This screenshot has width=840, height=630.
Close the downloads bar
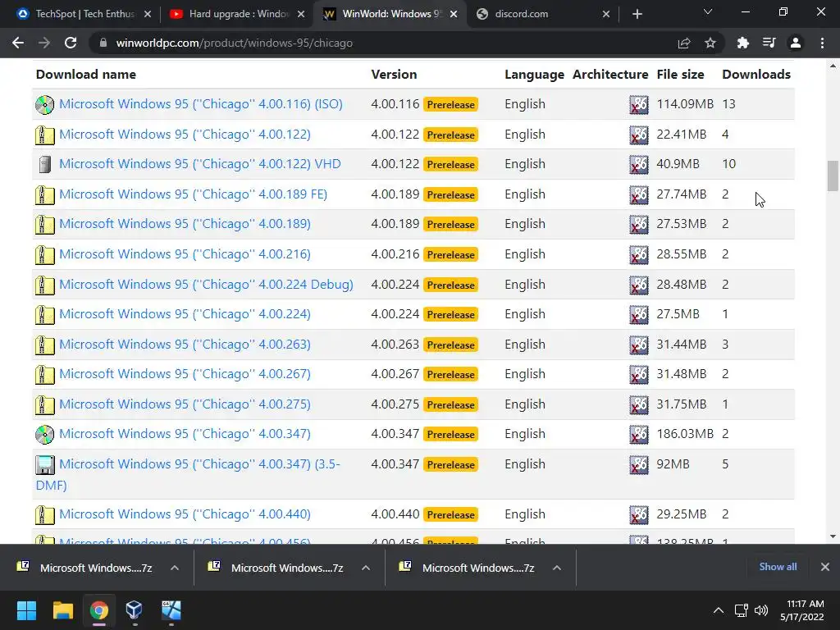click(825, 567)
